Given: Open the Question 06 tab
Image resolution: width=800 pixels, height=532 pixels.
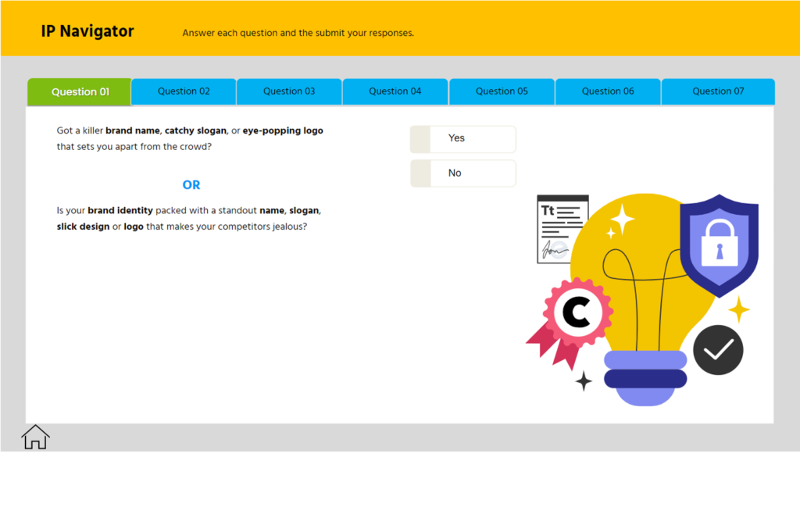Looking at the screenshot, I should pos(607,91).
